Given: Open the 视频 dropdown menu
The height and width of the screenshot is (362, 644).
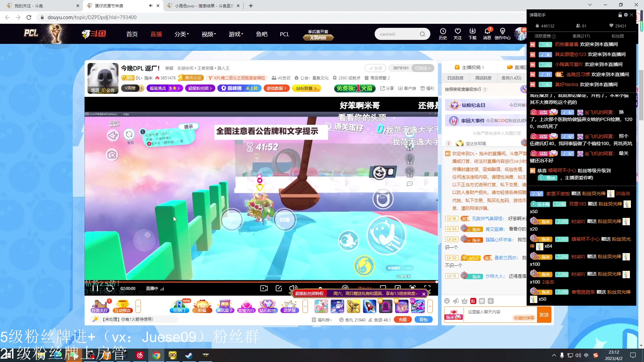Looking at the screenshot, I should [209, 34].
